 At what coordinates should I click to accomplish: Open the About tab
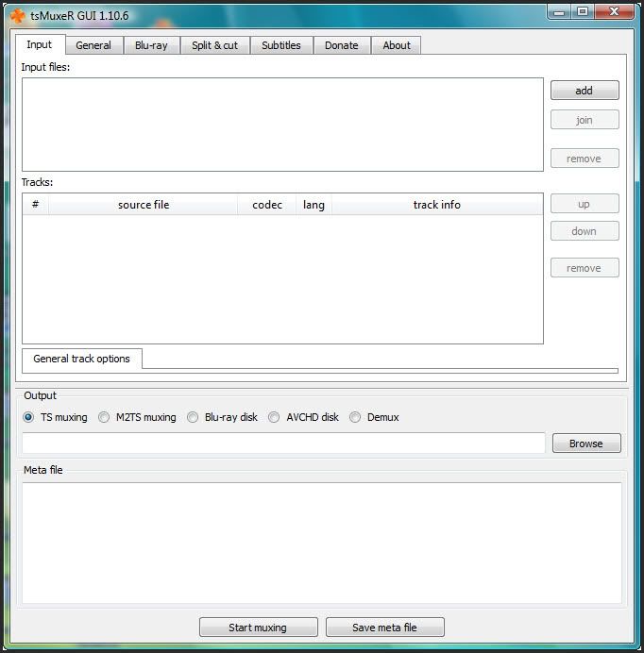point(397,45)
